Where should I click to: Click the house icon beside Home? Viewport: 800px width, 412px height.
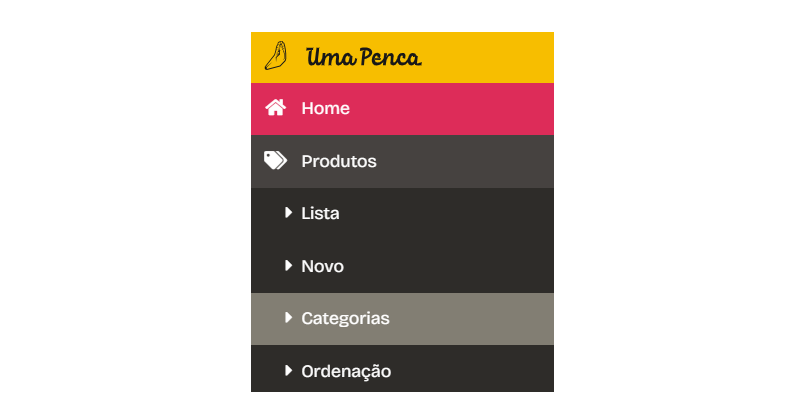tap(276, 108)
